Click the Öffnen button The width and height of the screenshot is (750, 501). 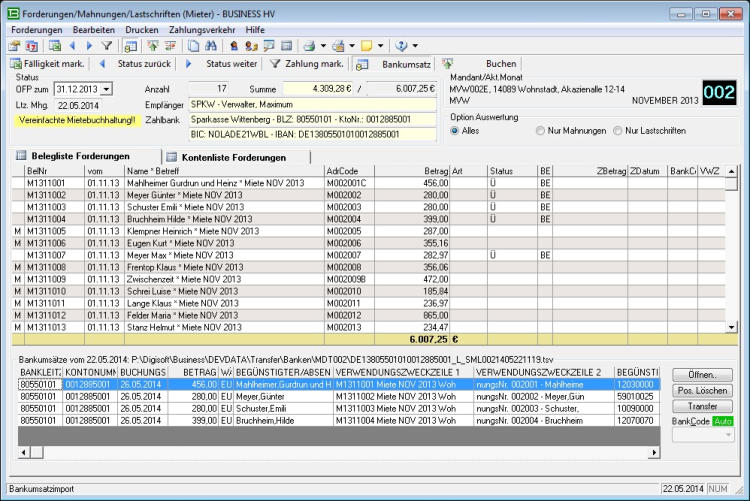701,375
